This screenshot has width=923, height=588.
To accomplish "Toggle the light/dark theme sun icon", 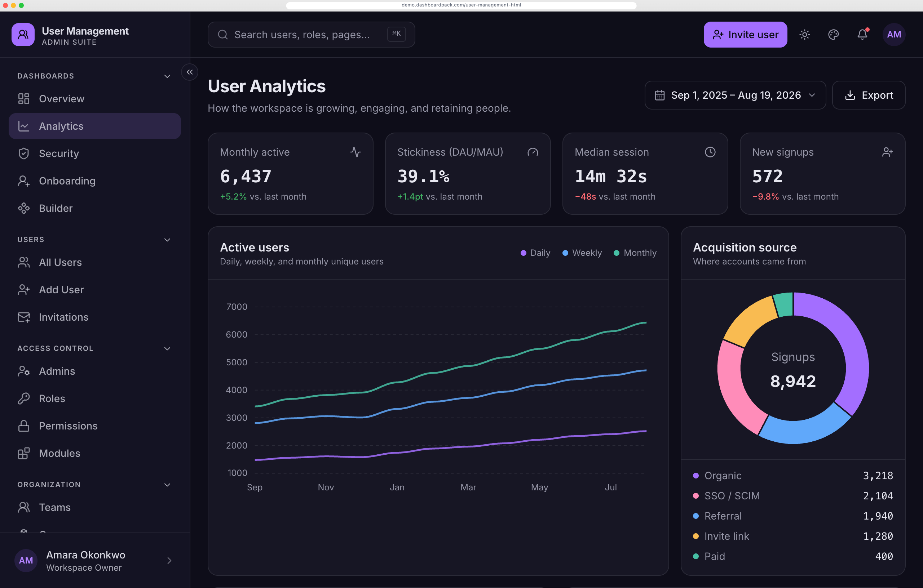I will pyautogui.click(x=804, y=35).
